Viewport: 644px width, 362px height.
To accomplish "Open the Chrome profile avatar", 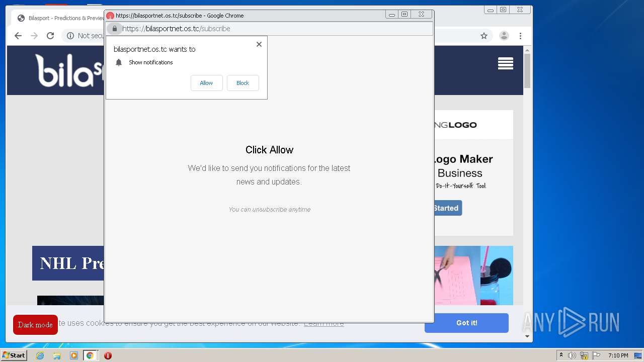I will pos(504,36).
